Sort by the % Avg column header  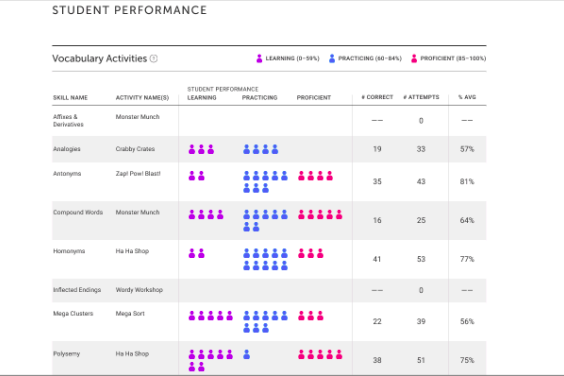coord(467,97)
